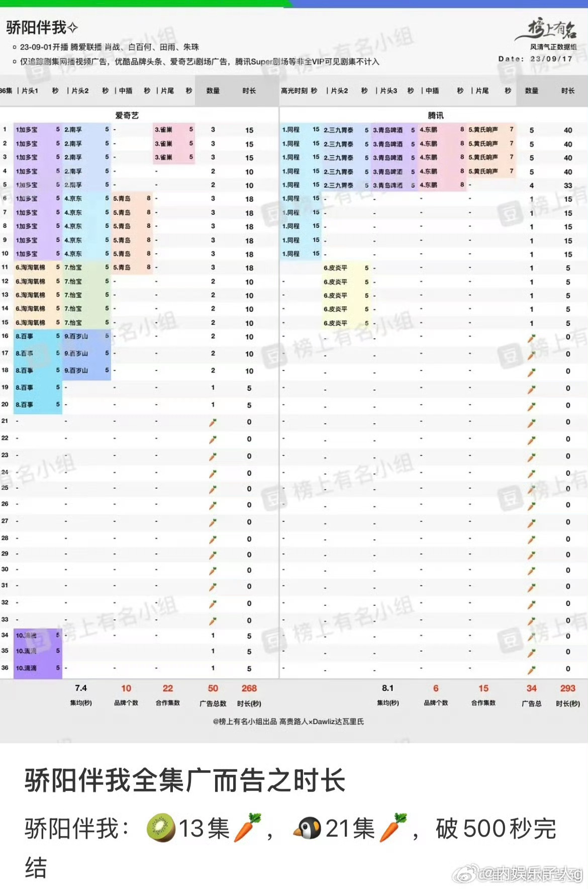Click the iQiyi average value 7.4
The height and width of the screenshot is (889, 588).
(x=81, y=688)
